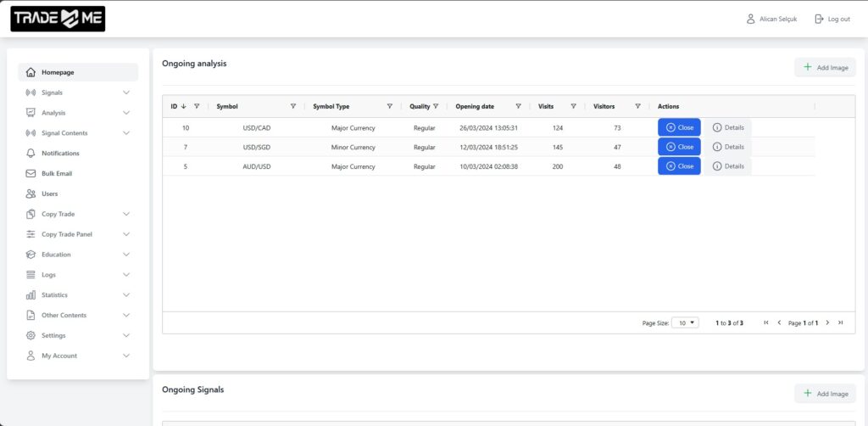Image resolution: width=868 pixels, height=426 pixels.
Task: Open Bulk Email via the envelope icon
Action: pos(31,173)
